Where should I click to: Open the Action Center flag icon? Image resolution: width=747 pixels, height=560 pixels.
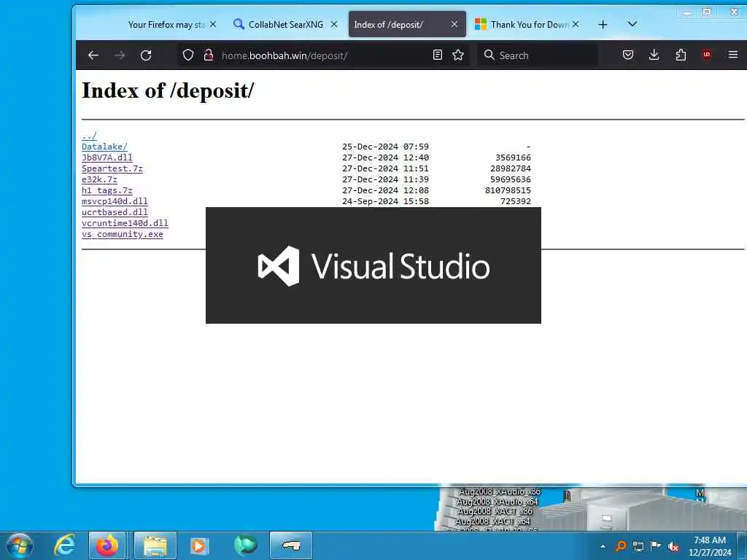(656, 545)
